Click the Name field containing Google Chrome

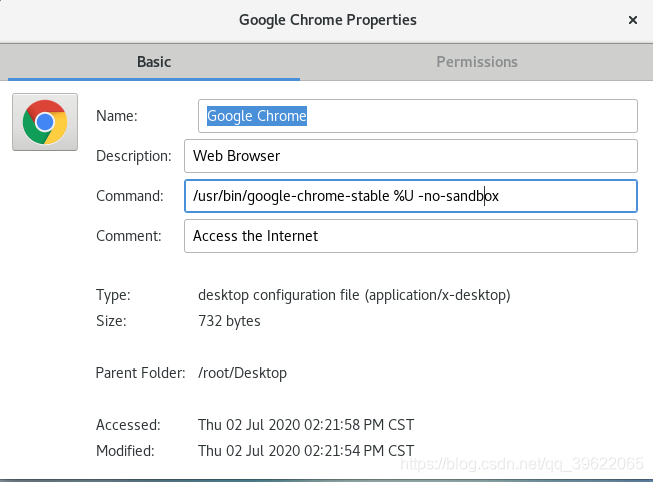418,116
